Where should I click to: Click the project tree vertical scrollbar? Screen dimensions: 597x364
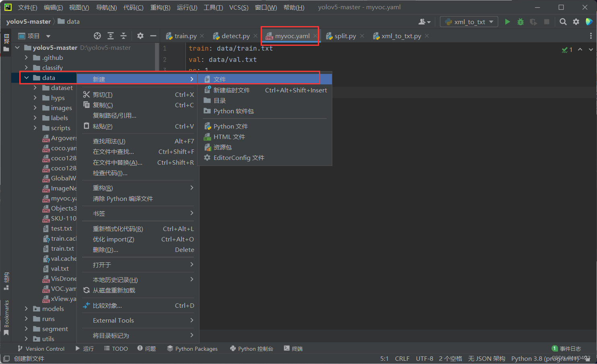(157, 56)
